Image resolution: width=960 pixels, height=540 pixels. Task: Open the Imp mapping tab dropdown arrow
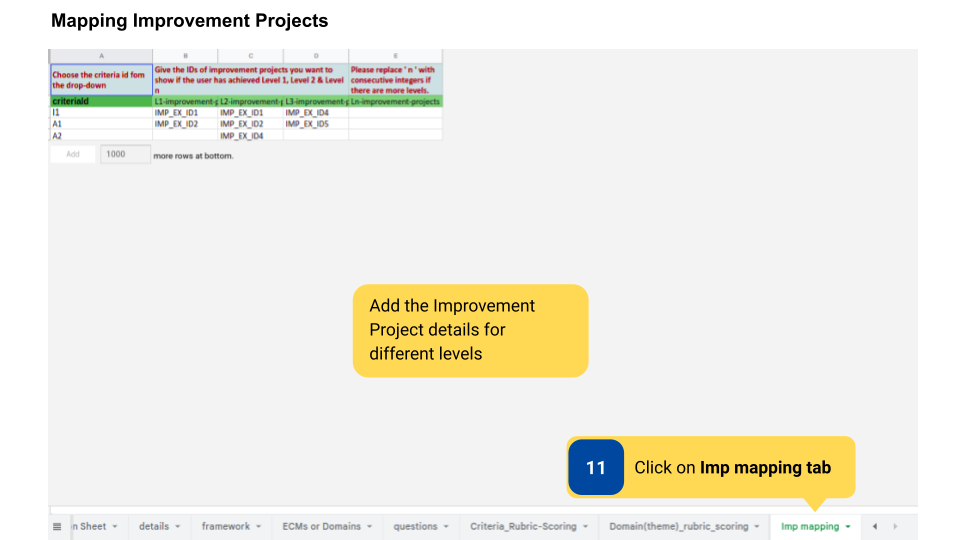pos(848,527)
